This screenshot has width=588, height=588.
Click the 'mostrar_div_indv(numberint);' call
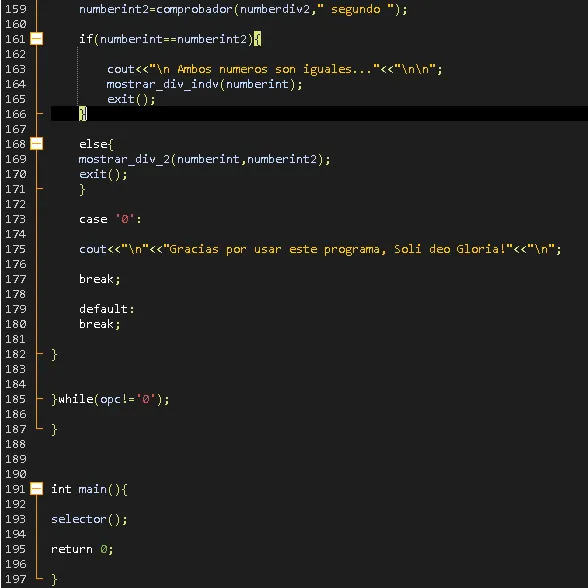[204, 84]
